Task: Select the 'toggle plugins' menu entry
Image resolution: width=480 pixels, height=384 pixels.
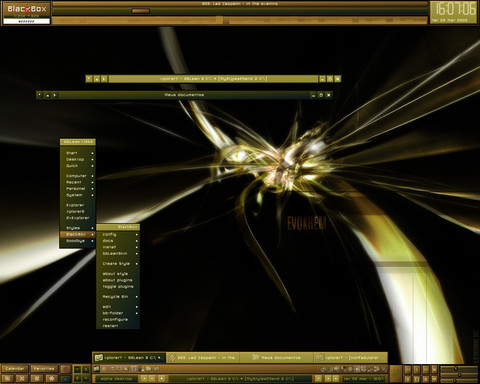Action: pyautogui.click(x=118, y=287)
